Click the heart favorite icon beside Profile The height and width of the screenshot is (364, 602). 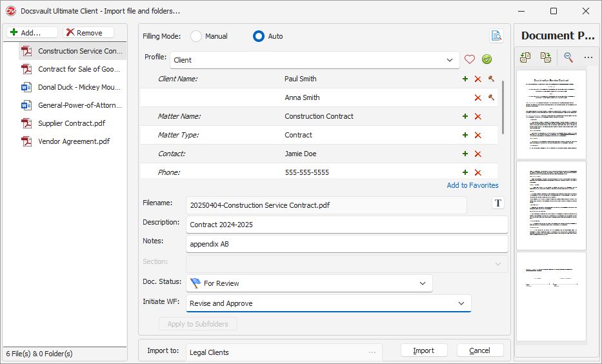pos(470,59)
